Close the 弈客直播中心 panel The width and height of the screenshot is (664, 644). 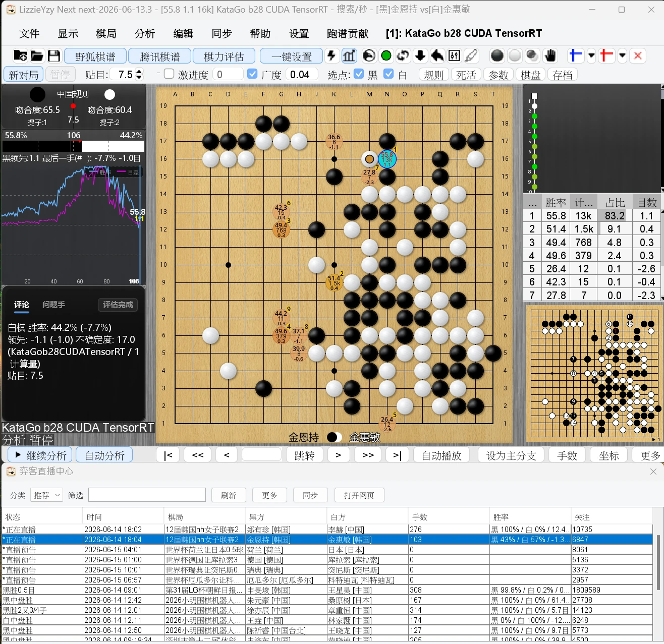(x=653, y=471)
